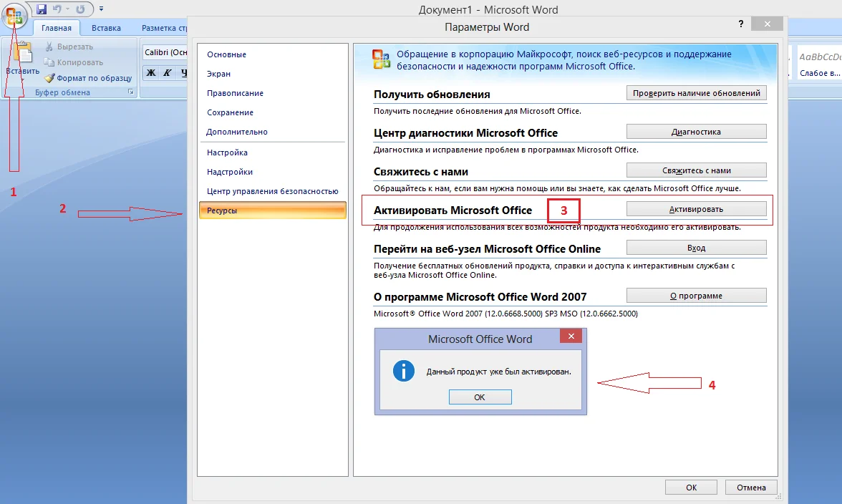This screenshot has width=842, height=504.
Task: Open the Office button menu
Action: tap(14, 16)
